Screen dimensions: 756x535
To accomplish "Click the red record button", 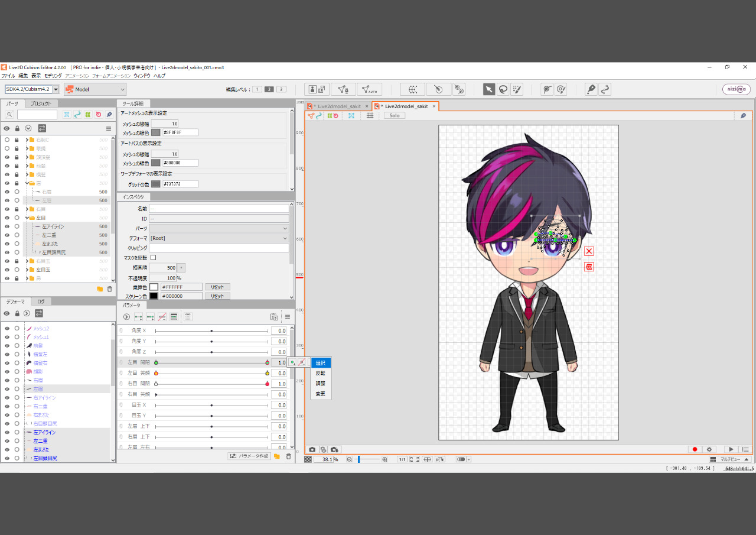I will pyautogui.click(x=695, y=449).
